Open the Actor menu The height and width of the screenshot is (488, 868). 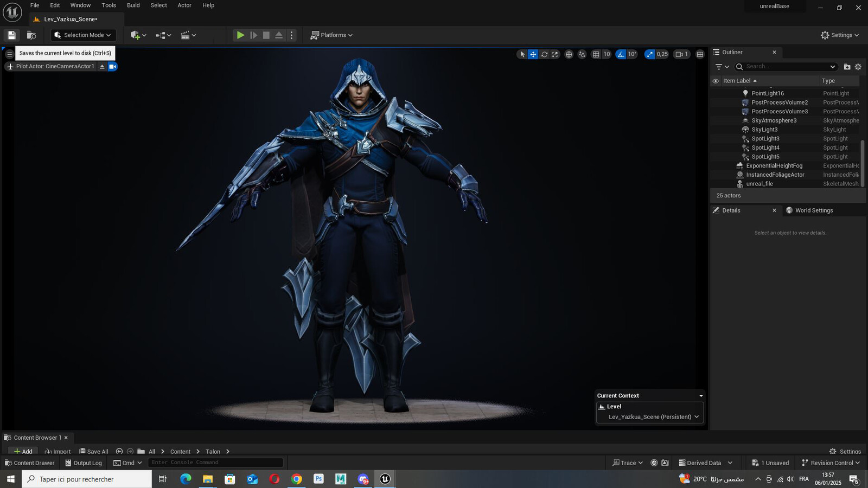coord(184,5)
